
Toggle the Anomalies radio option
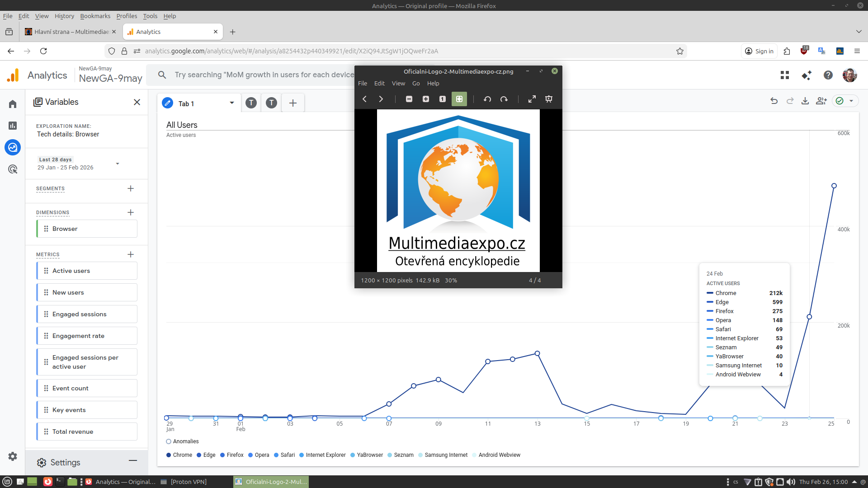(169, 441)
